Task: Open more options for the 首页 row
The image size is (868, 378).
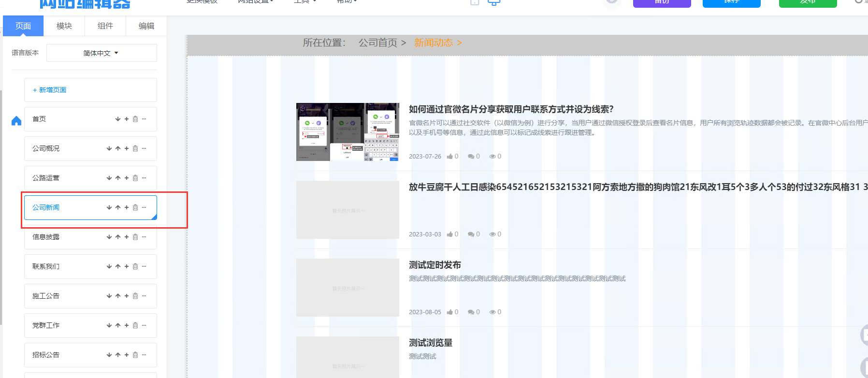Action: pos(144,119)
